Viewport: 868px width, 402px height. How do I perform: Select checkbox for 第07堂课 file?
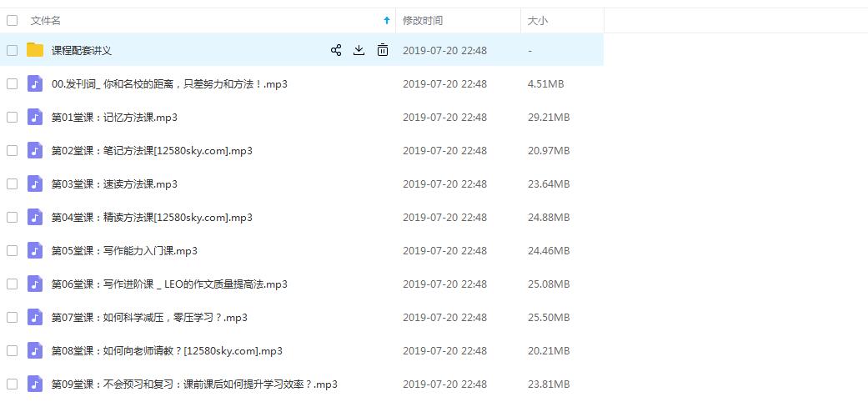(x=12, y=317)
